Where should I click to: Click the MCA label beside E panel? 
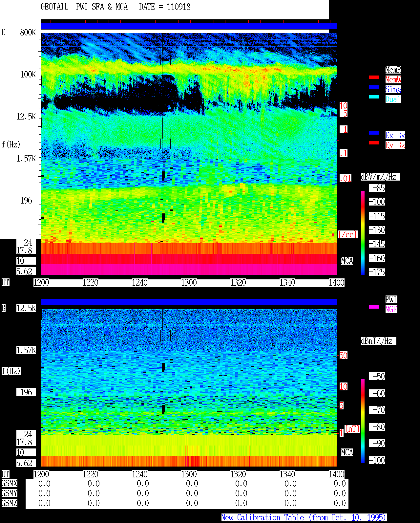(x=347, y=261)
